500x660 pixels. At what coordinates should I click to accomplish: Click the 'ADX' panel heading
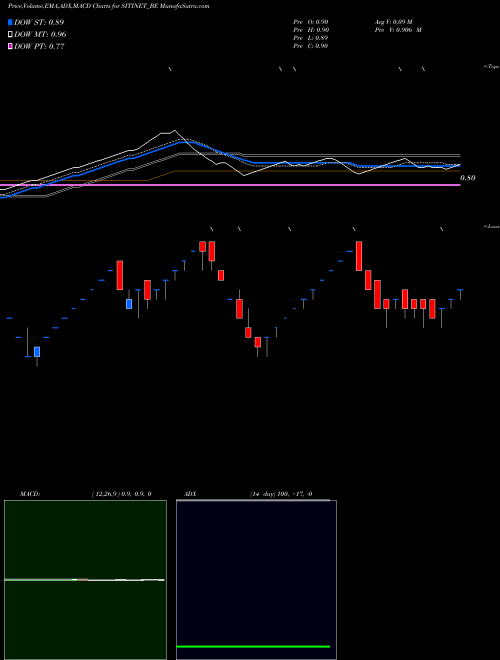pyautogui.click(x=190, y=494)
